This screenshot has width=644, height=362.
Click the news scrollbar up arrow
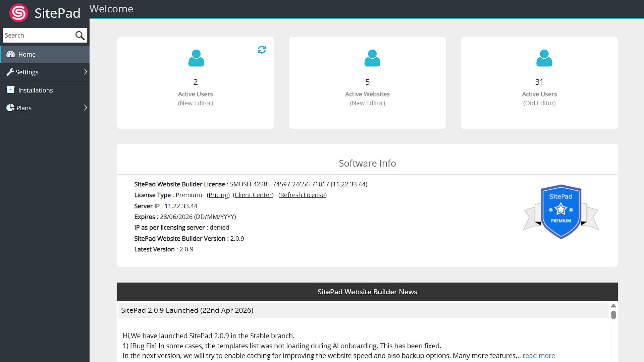[613, 306]
